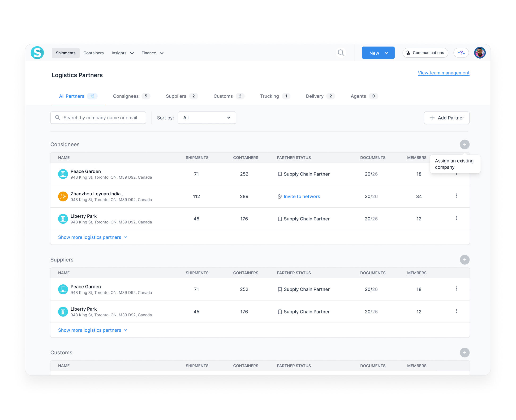
Task: Click DOCUMENTS header in Customs table
Action: click(373, 366)
